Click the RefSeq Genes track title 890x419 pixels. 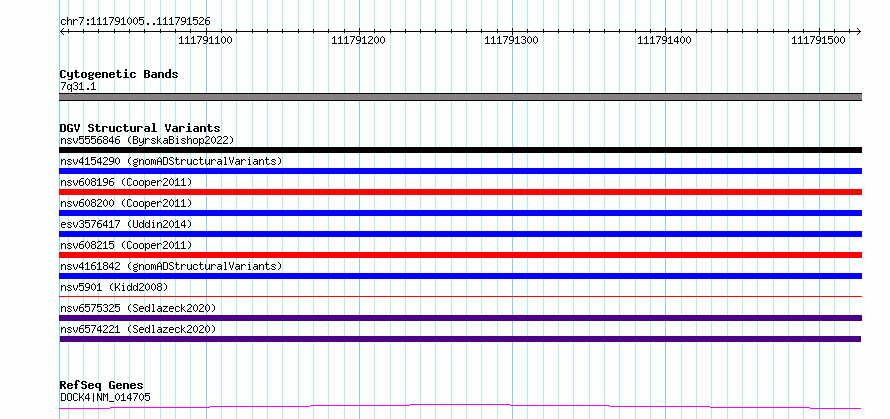pos(101,386)
